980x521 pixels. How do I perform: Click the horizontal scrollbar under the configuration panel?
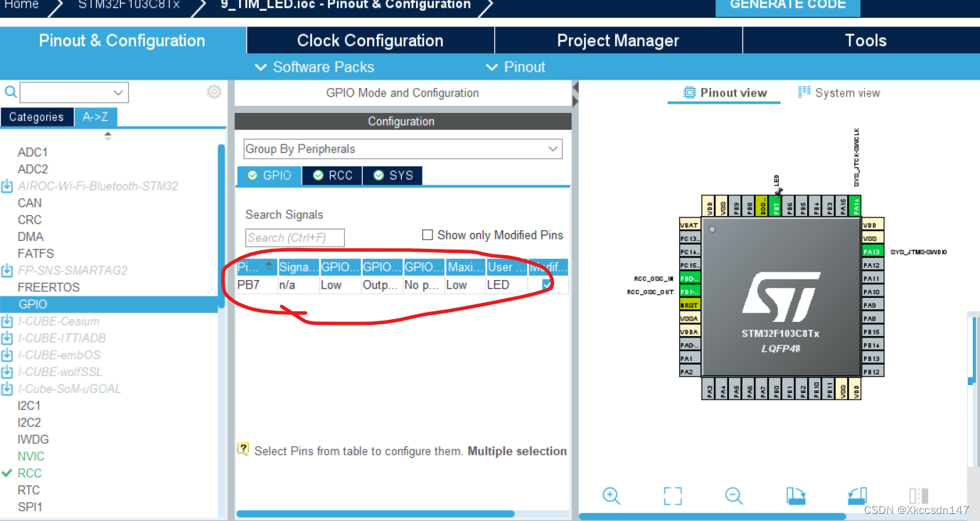[375, 514]
